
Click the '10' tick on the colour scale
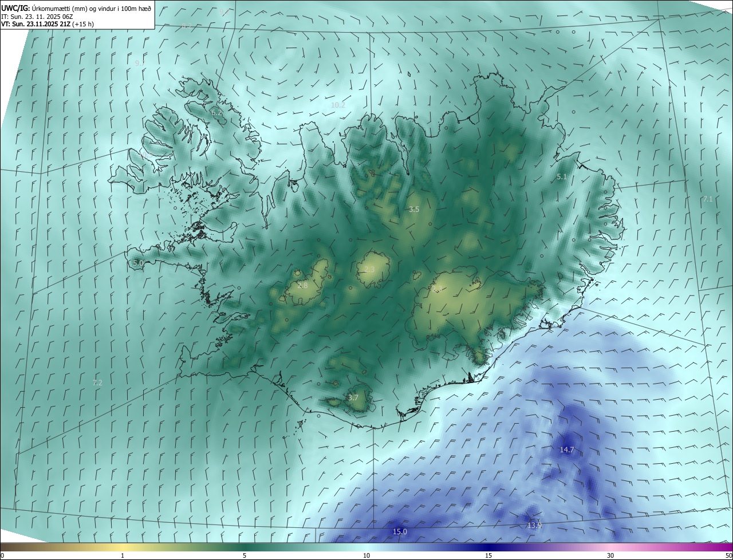[366, 555]
